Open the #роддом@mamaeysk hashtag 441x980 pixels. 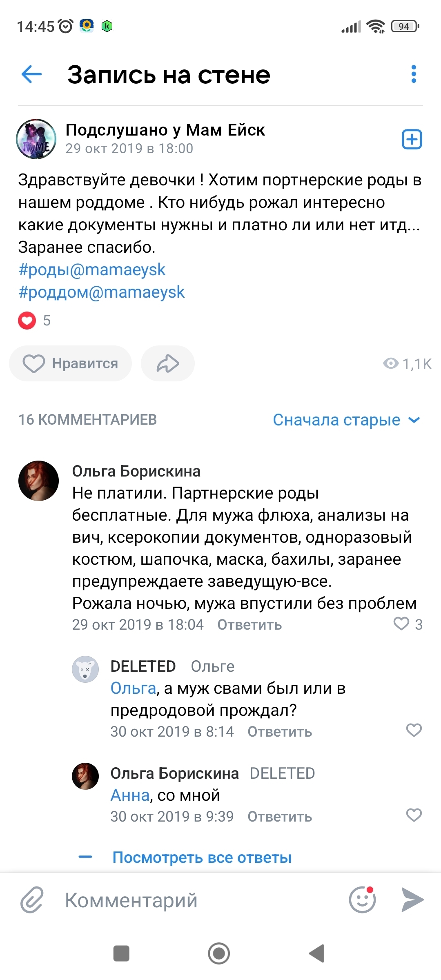(x=101, y=292)
